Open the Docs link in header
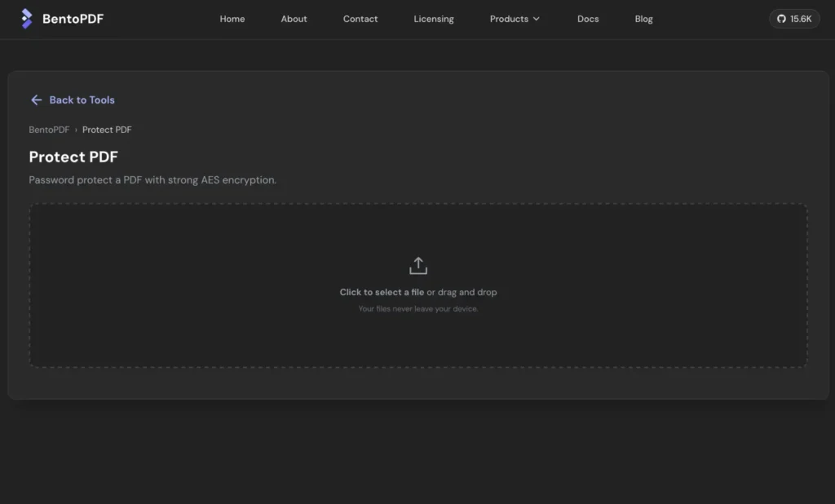The width and height of the screenshot is (835, 504). click(588, 19)
